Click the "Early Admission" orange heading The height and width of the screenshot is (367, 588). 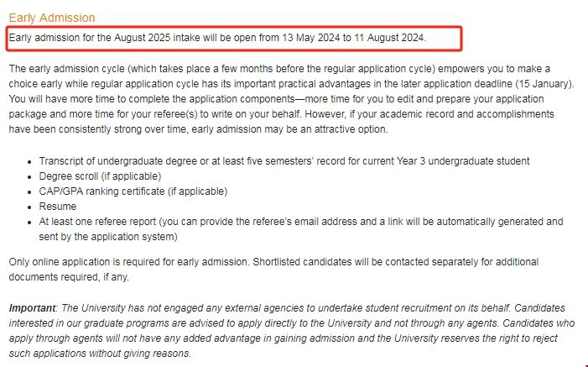coord(51,18)
